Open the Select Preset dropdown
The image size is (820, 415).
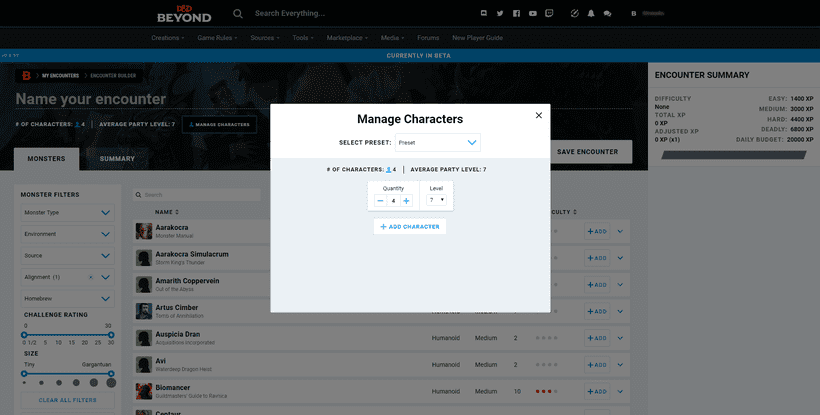pyautogui.click(x=438, y=142)
